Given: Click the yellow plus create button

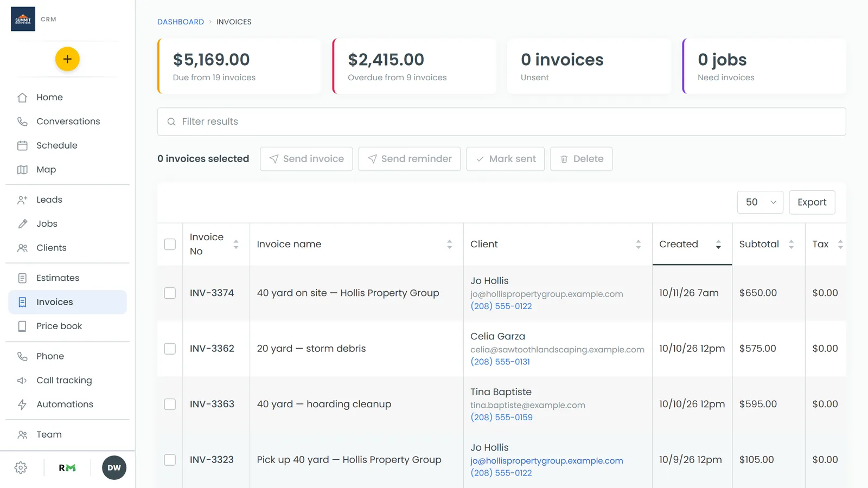Looking at the screenshot, I should [x=67, y=59].
